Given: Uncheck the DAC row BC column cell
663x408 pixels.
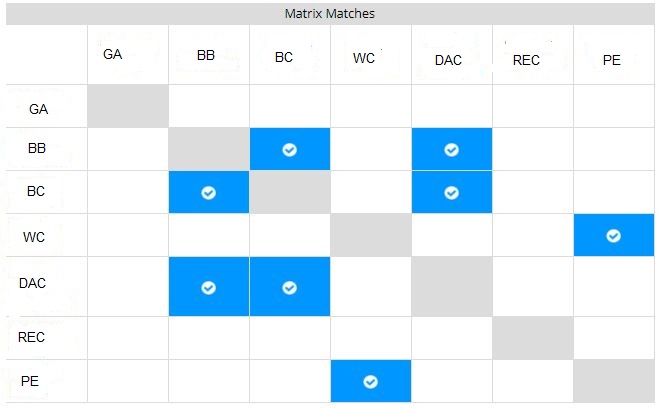Looking at the screenshot, I should point(289,286).
